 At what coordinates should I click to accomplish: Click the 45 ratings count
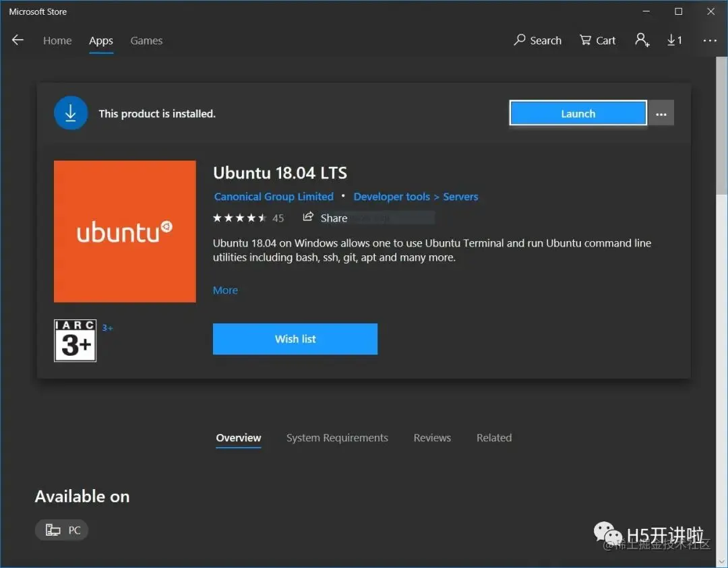(278, 218)
